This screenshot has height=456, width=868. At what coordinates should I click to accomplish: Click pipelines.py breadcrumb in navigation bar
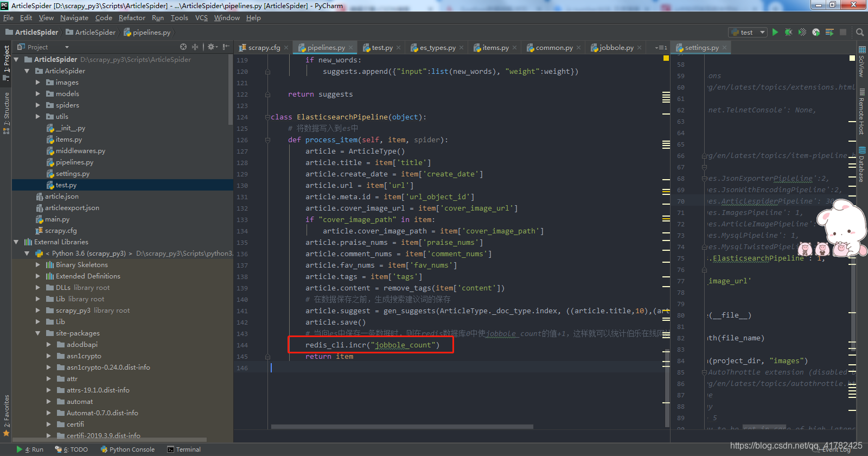coord(147,33)
